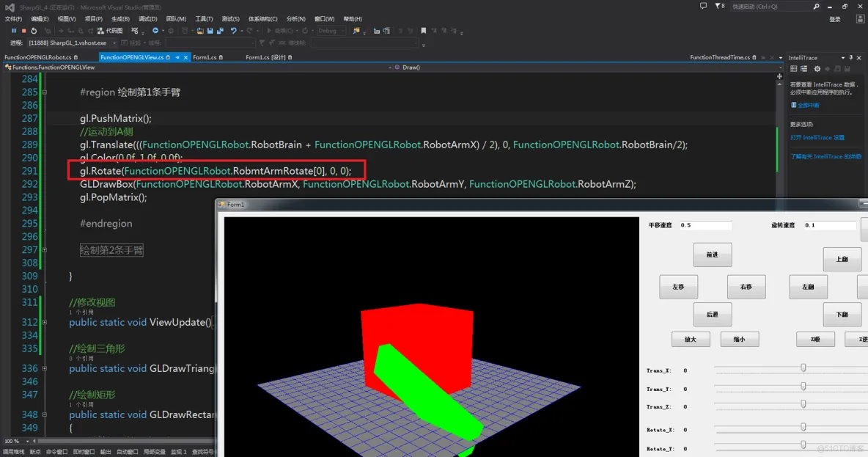Click the Save file disk icon
The height and width of the screenshot is (457, 868).
pyautogui.click(x=210, y=31)
